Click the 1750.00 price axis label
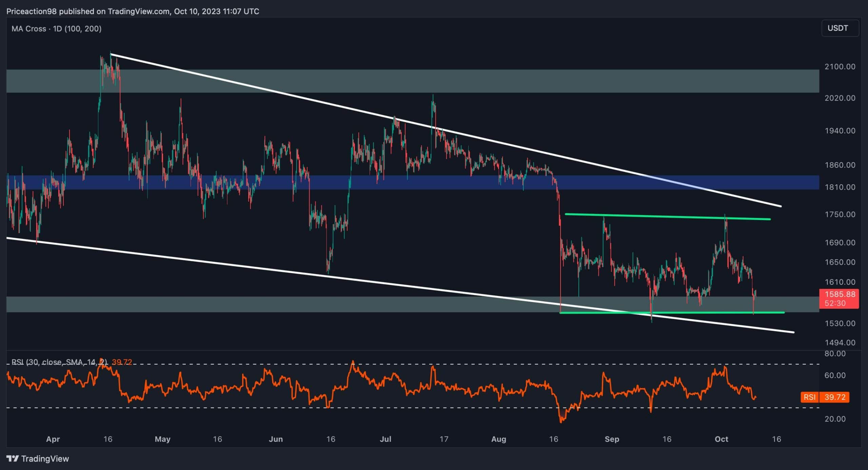Image resolution: width=868 pixels, height=470 pixels. 840,214
